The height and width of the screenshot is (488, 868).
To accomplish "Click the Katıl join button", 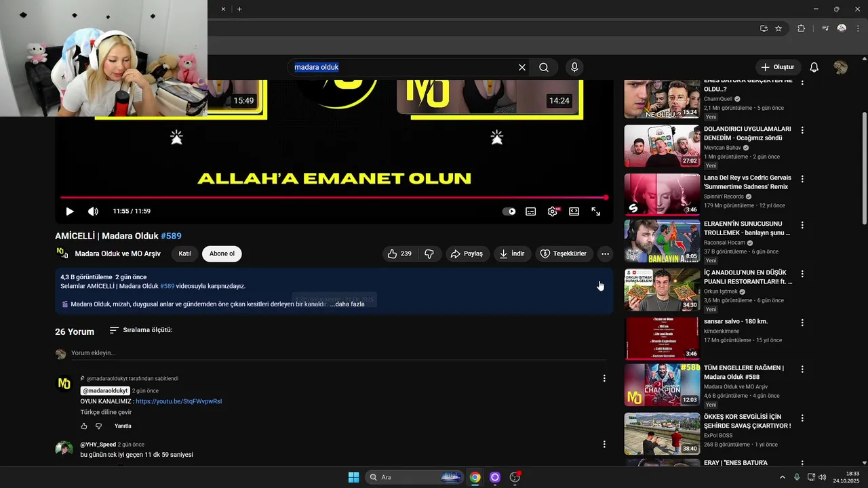I will tap(184, 253).
